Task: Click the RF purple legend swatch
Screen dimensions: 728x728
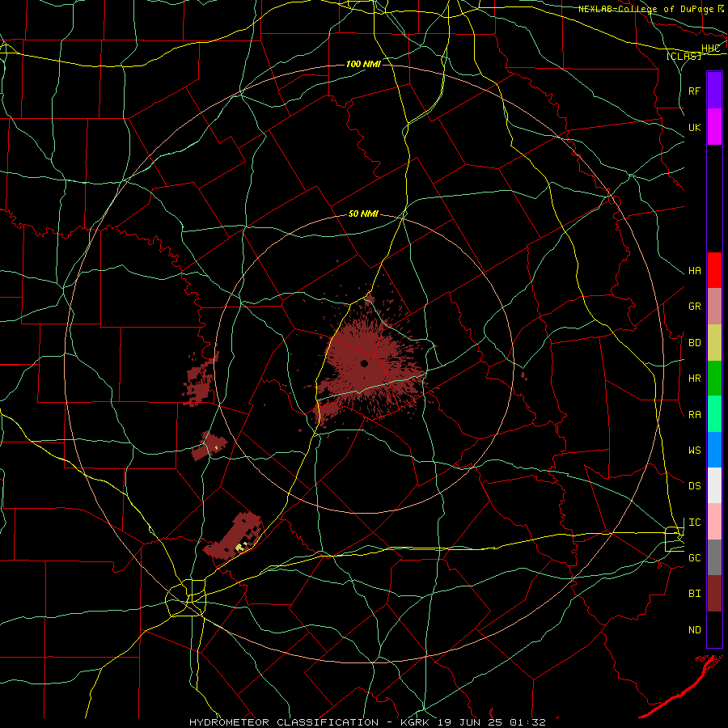Action: (714, 91)
